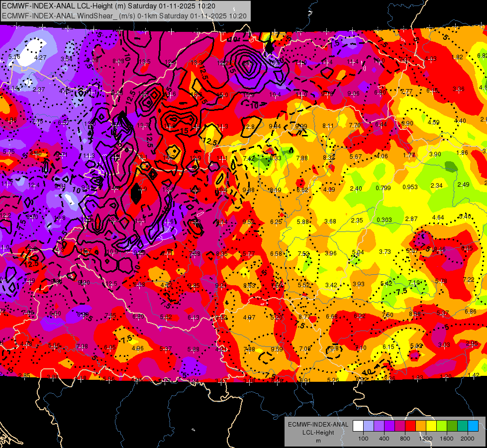
Task: Click the legend tick label 800
Action: click(x=405, y=439)
